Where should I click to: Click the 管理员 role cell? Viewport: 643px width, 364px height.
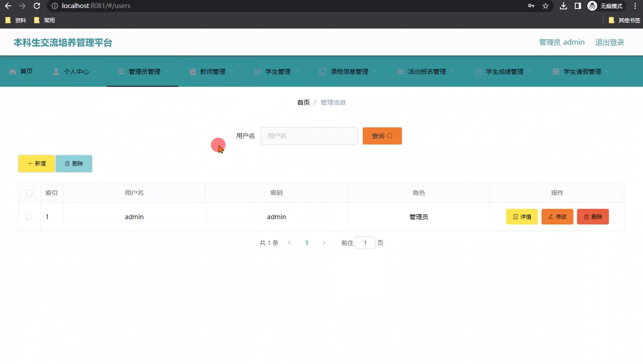(419, 217)
